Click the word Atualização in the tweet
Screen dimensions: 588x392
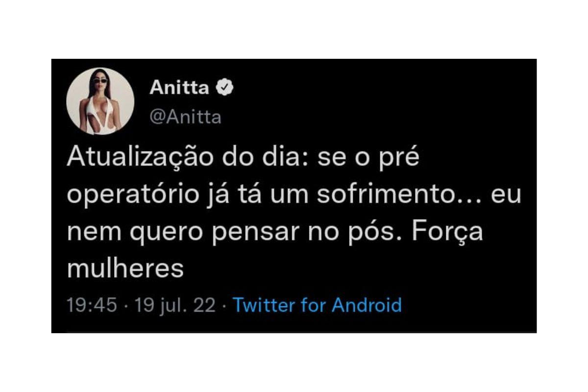tap(134, 158)
